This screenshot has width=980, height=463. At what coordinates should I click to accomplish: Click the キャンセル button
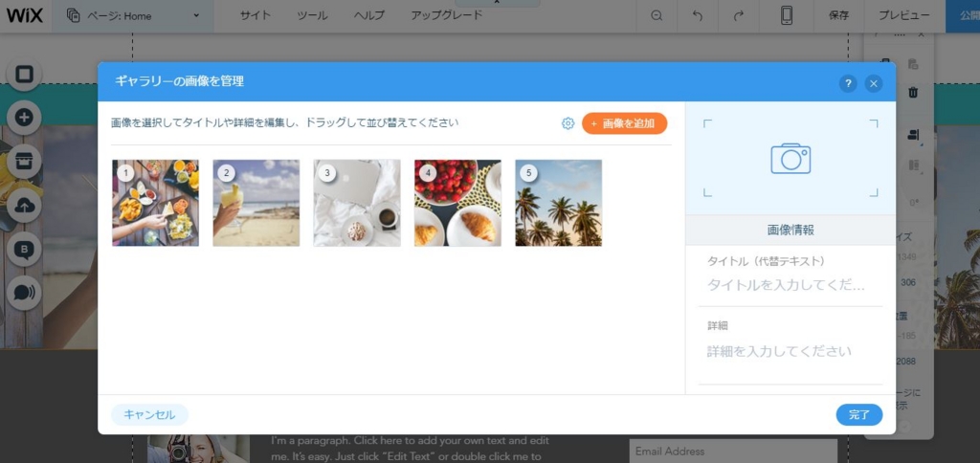(149, 415)
